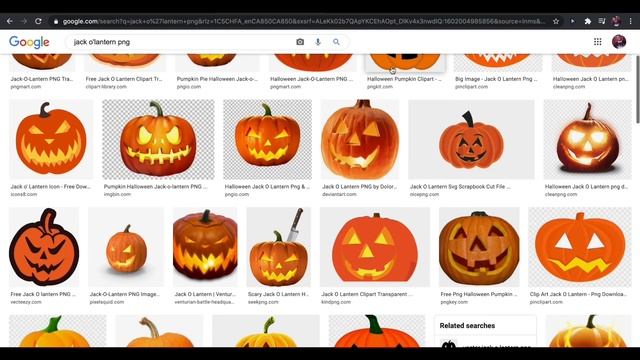Open 'Free Png Halloween Pumpkin' caption

(x=479, y=294)
